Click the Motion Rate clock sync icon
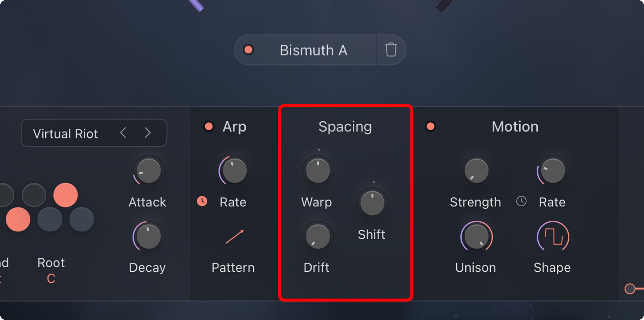Screen dimensions: 644x320 click(521, 201)
